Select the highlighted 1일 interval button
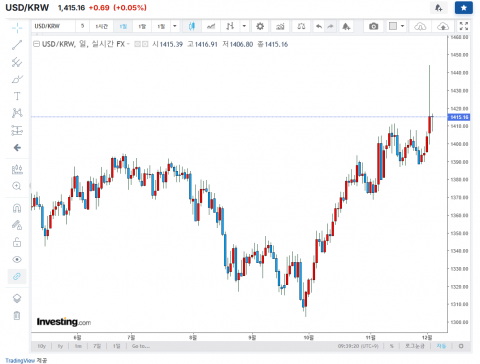Image resolution: width=480 pixels, height=364 pixels. coord(123,26)
